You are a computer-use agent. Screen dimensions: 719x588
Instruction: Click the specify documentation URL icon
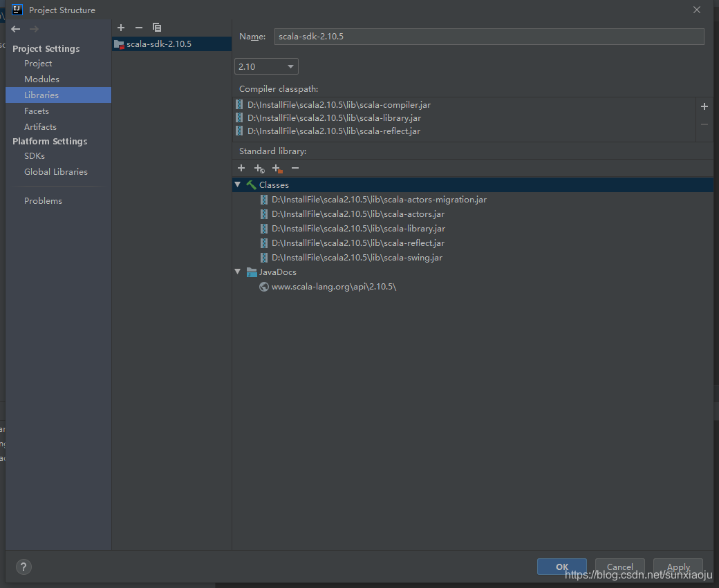tap(259, 169)
